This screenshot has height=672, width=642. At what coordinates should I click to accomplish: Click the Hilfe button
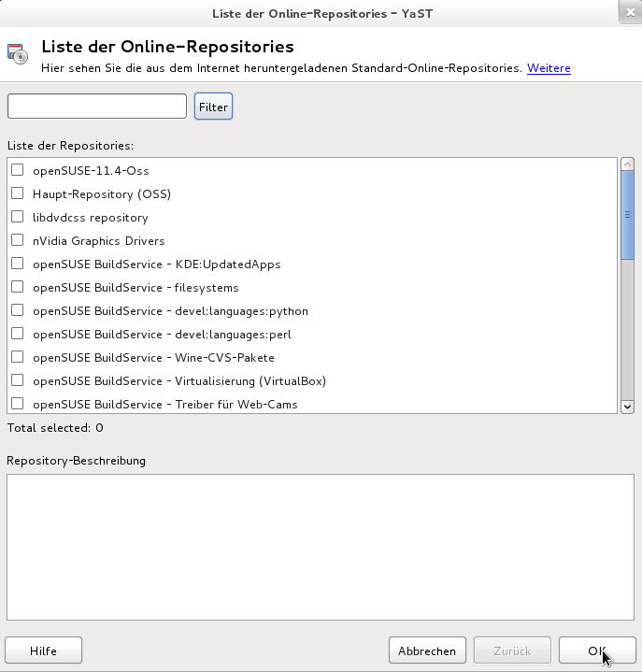43,651
